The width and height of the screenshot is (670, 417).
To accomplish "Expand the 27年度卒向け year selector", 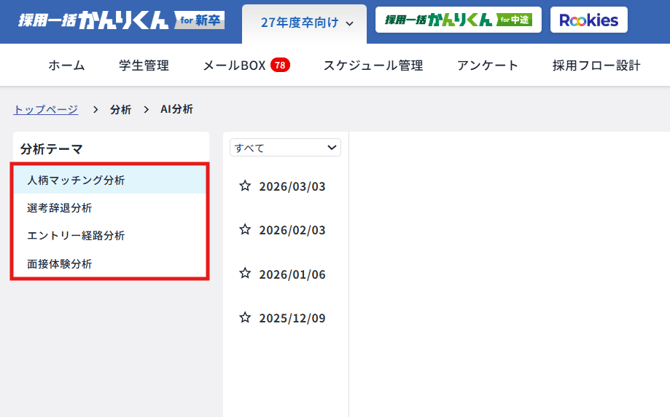I will pos(306,22).
